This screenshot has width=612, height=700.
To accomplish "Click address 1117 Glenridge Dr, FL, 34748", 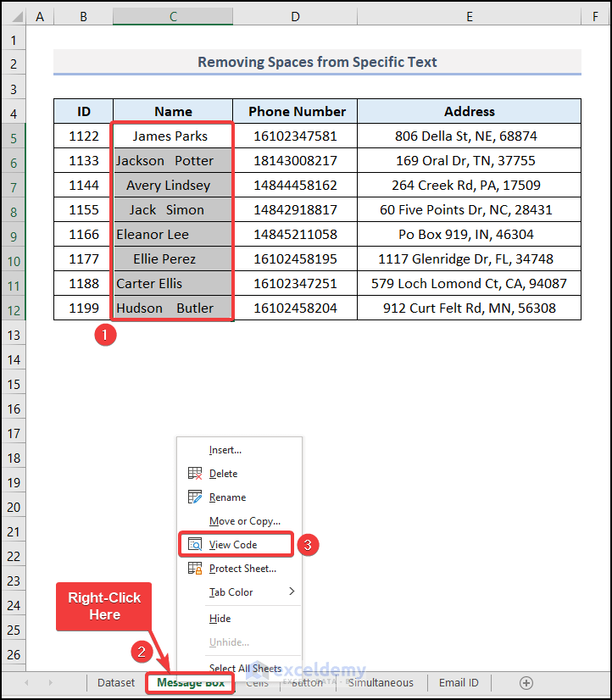I will pyautogui.click(x=469, y=258).
